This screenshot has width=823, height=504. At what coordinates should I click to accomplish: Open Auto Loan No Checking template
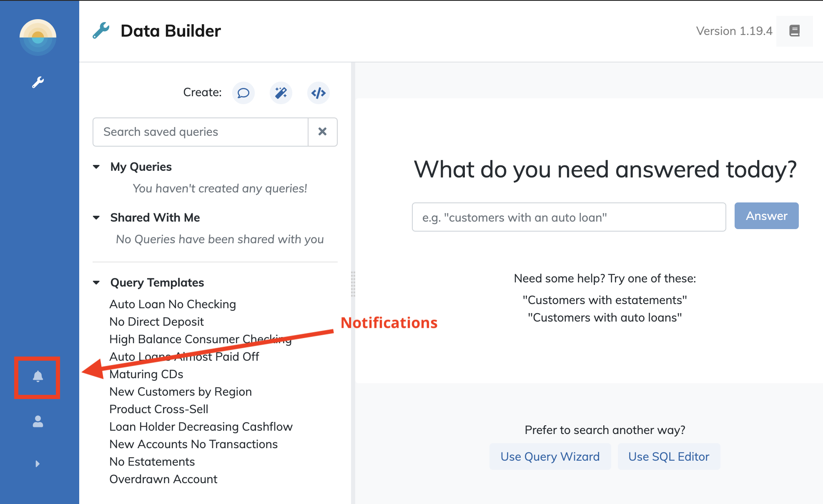[173, 304]
